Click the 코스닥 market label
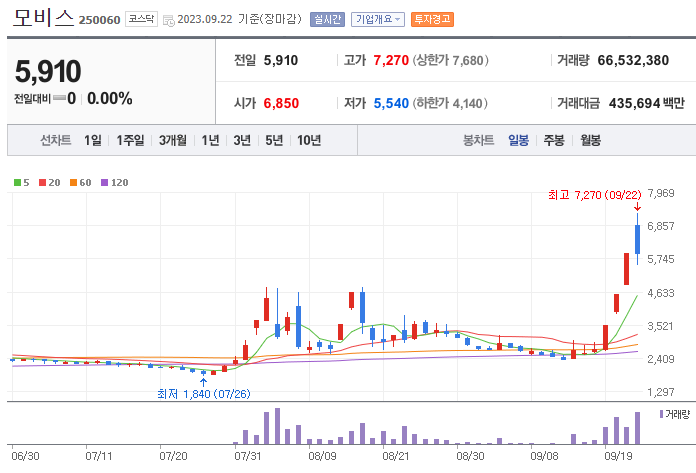Screen dimensions: 696x473 (x=142, y=19)
